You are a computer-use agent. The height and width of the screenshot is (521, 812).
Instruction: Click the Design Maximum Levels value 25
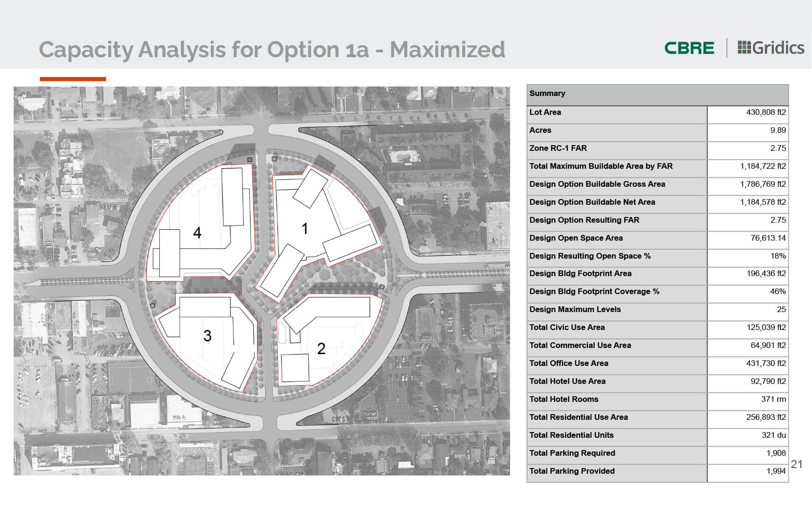781,310
